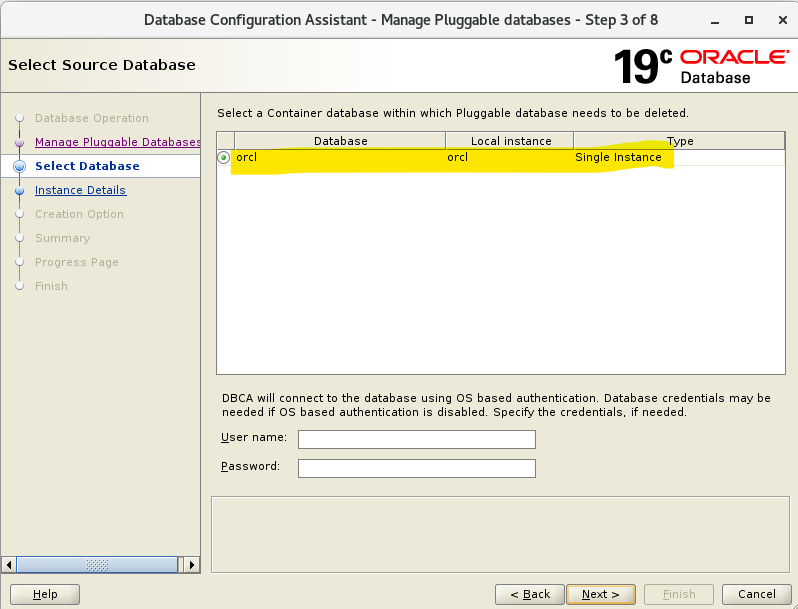Screen dimensions: 798x609
Task: Click the Database column header
Action: [x=340, y=141]
